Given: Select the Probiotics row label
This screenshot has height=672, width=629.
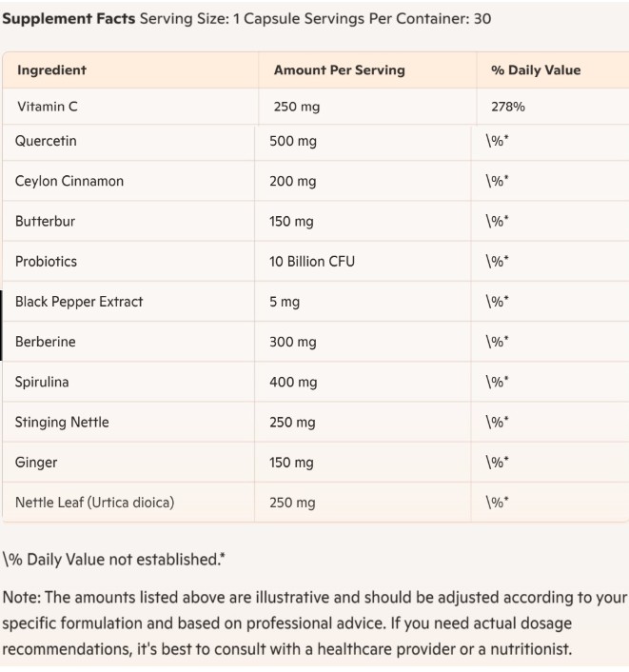Looking at the screenshot, I should click(46, 261).
